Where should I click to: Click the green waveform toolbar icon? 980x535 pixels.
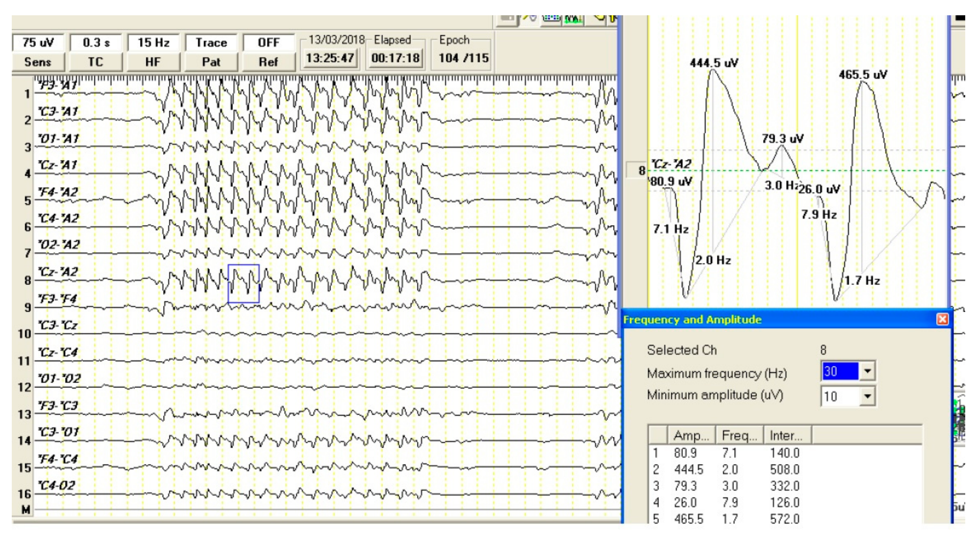(x=574, y=19)
